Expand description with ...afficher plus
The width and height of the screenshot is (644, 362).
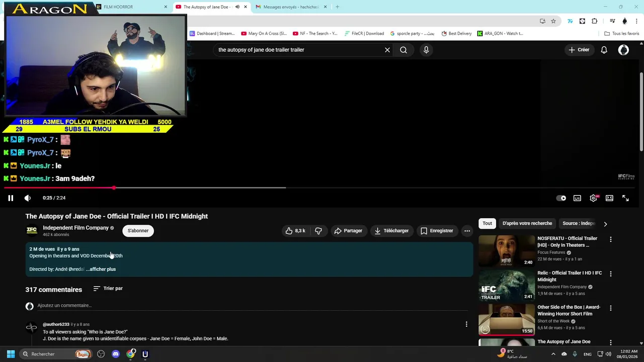[x=101, y=269]
